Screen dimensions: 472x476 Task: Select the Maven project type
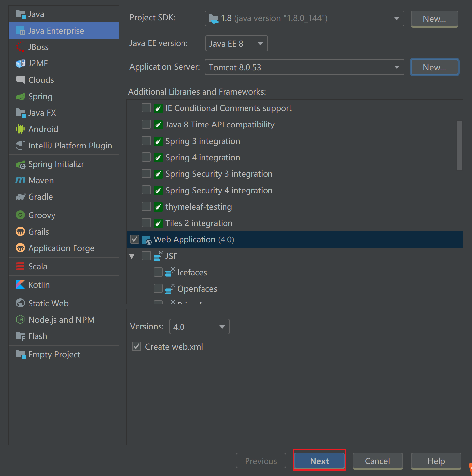pos(64,180)
